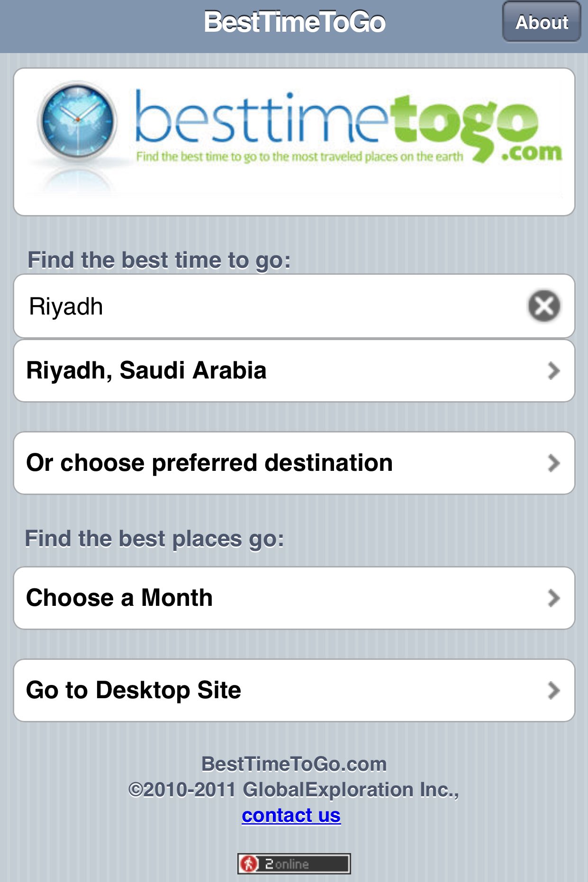Open the About page
The height and width of the screenshot is (882, 588).
pos(541,22)
